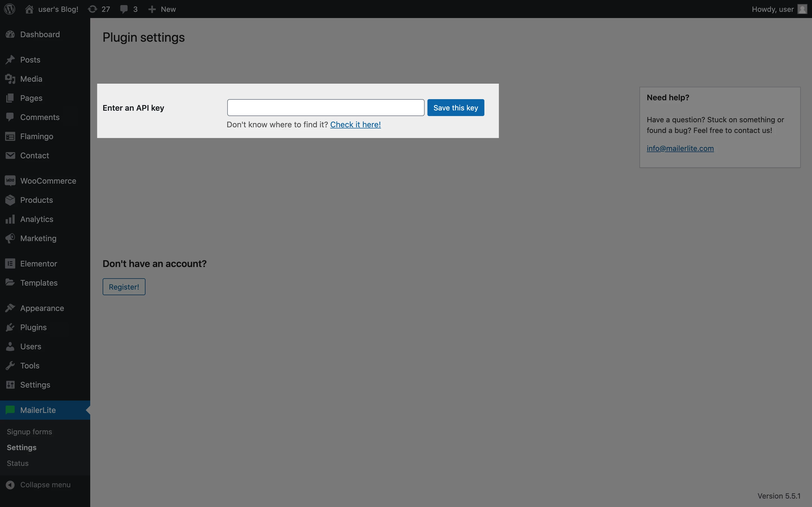Viewport: 812px width, 507px height.
Task: Expand the Howdy, user account menu
Action: point(773,9)
